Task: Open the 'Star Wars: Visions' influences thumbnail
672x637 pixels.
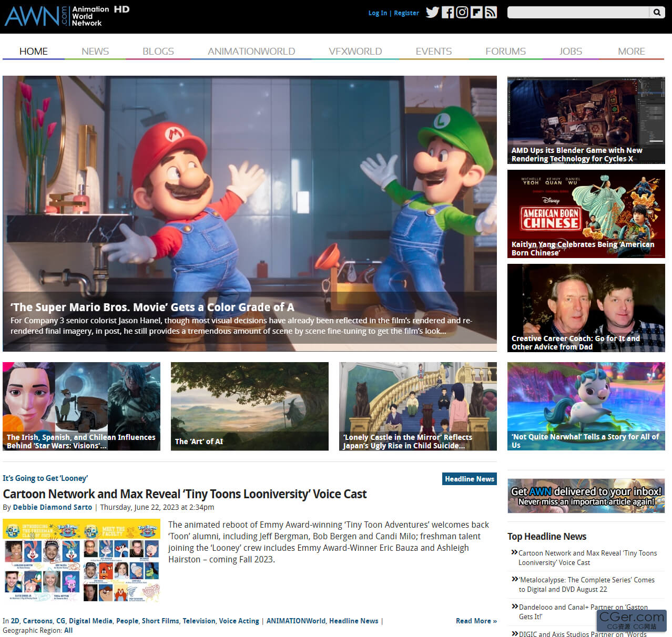Action: [82, 406]
